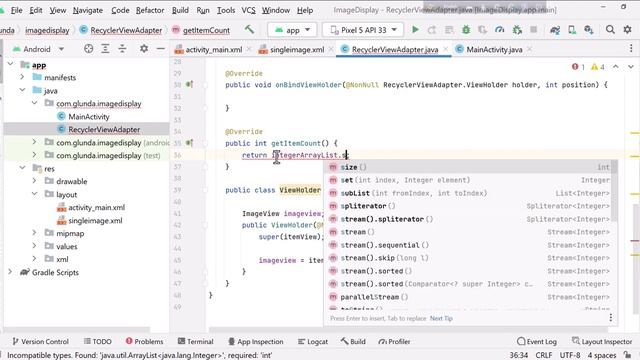Expand the drawable folder
The width and height of the screenshot is (640, 360).
[x=35, y=181]
